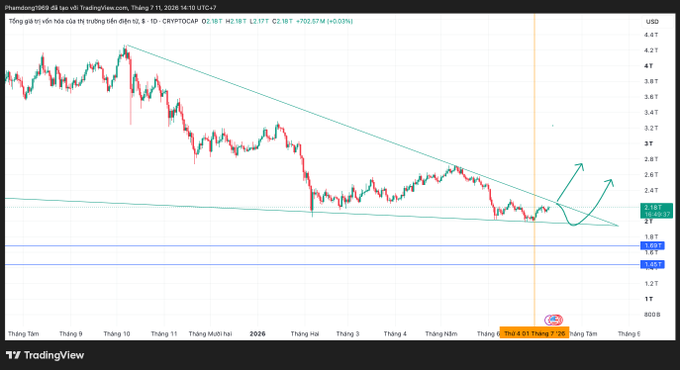The image size is (680, 370).
Task: Click the Tháng 3 time axis label
Action: click(348, 334)
